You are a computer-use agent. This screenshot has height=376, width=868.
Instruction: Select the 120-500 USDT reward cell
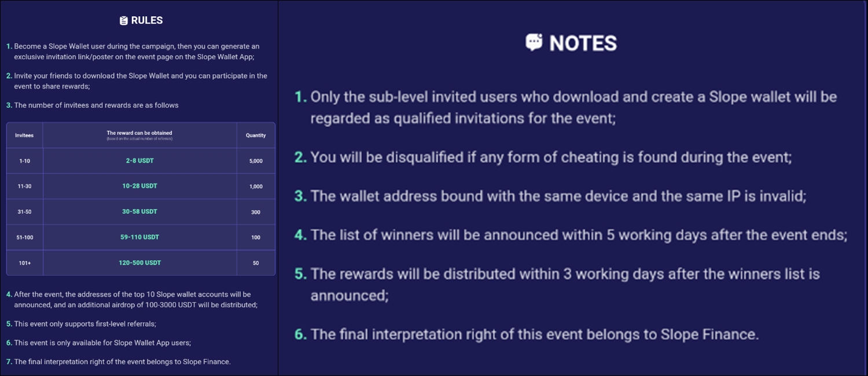click(x=139, y=263)
